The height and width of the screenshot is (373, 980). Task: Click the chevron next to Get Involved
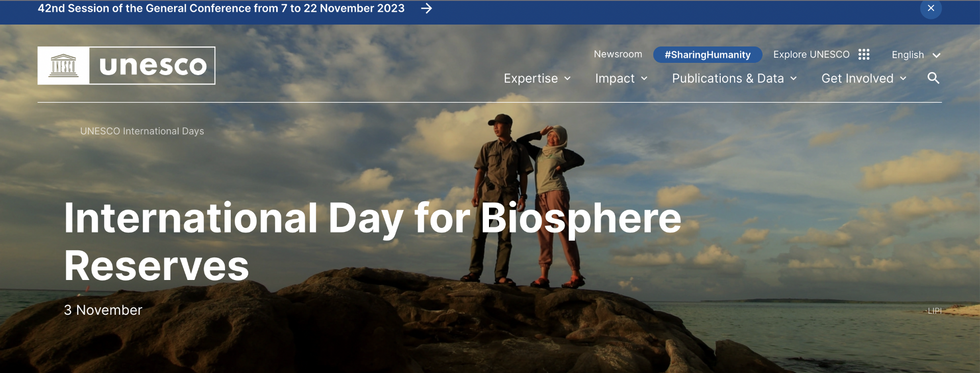coord(903,79)
